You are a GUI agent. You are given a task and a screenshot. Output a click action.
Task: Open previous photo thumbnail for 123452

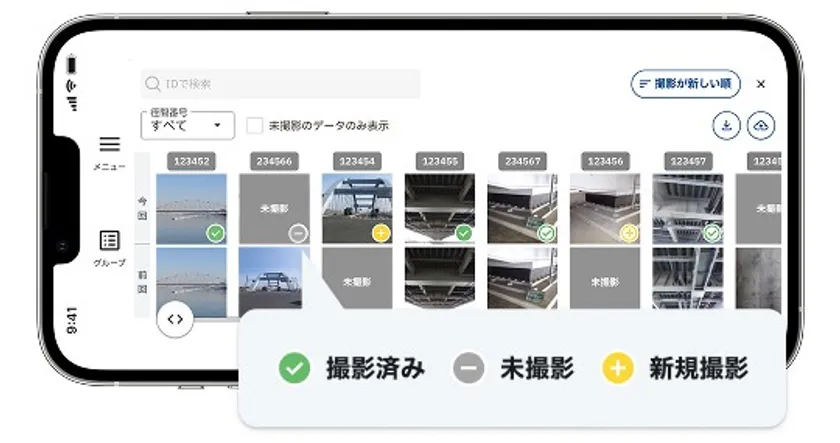tap(191, 282)
